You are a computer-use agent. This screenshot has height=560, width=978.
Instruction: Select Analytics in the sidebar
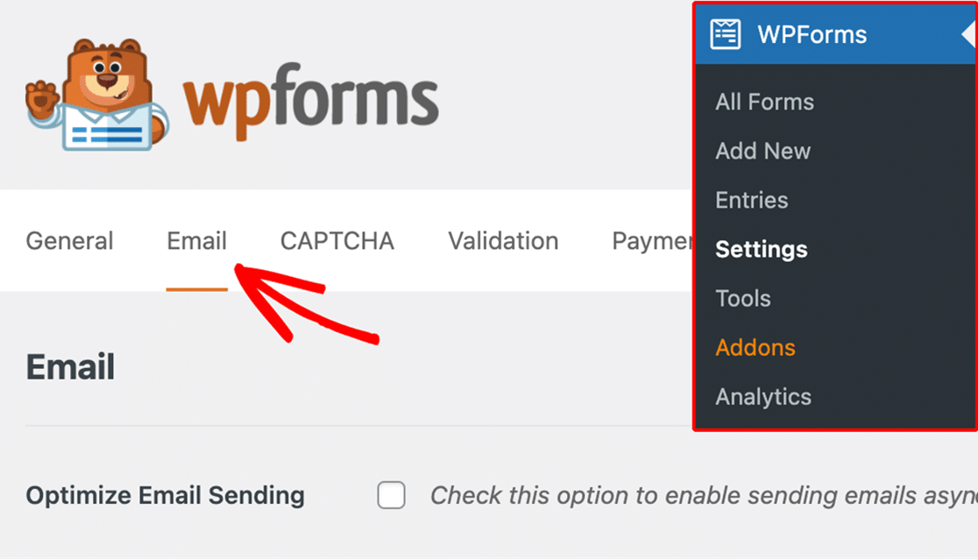763,396
